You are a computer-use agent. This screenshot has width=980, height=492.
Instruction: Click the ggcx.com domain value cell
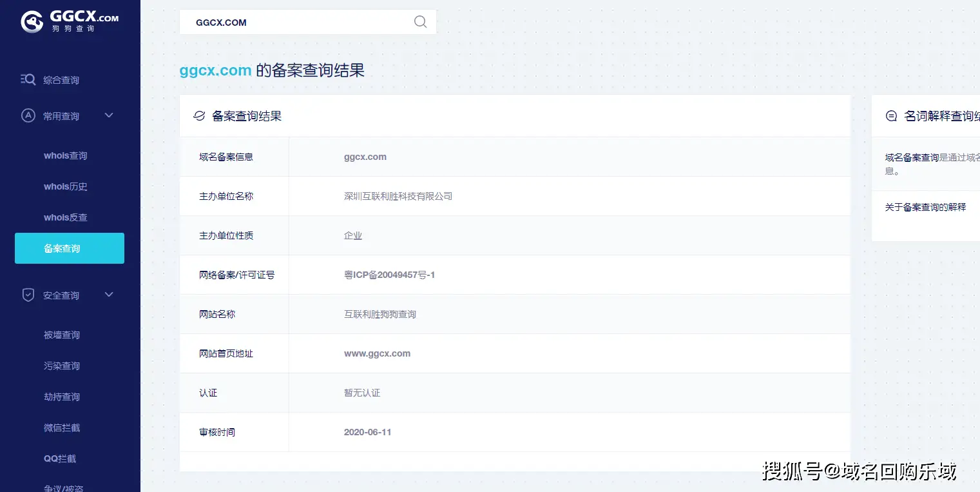pos(365,157)
